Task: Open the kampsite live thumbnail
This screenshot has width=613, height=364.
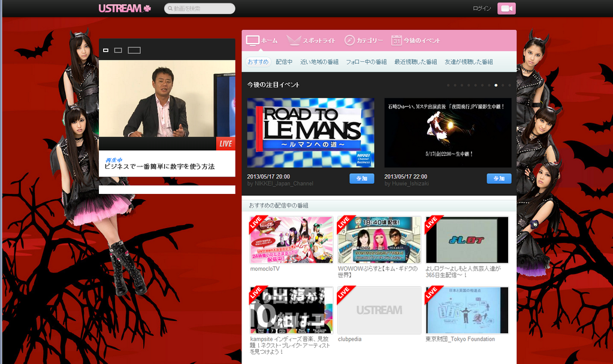Action: click(291, 310)
